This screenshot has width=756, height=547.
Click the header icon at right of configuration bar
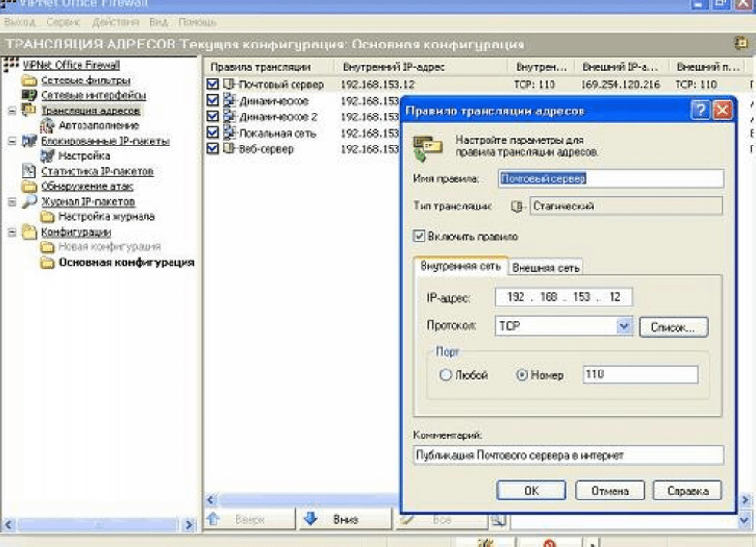tap(740, 44)
